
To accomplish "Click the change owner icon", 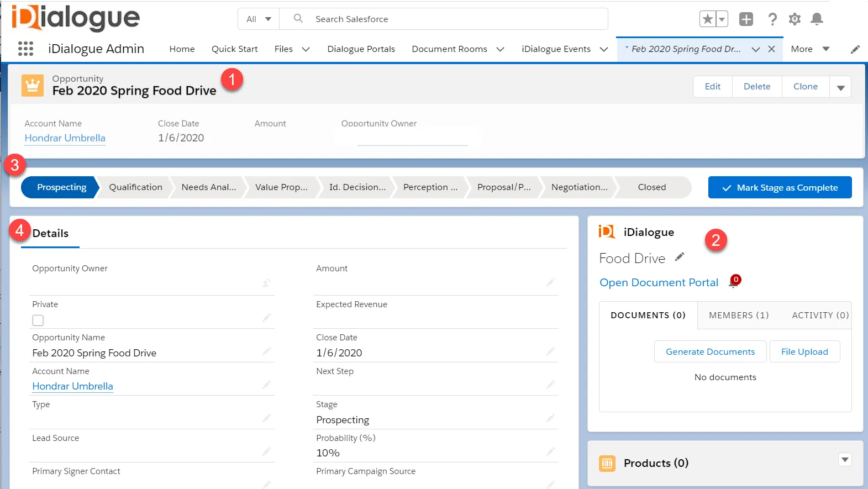I will click(x=266, y=283).
